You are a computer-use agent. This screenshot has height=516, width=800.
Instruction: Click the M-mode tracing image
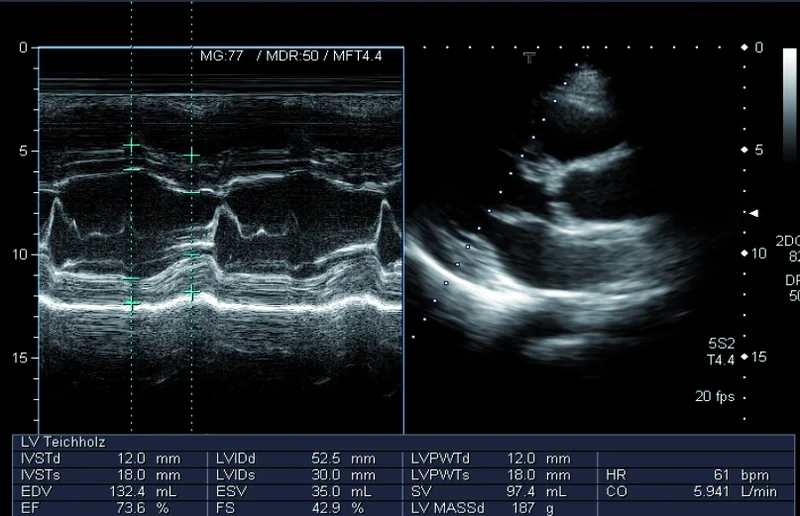221,240
